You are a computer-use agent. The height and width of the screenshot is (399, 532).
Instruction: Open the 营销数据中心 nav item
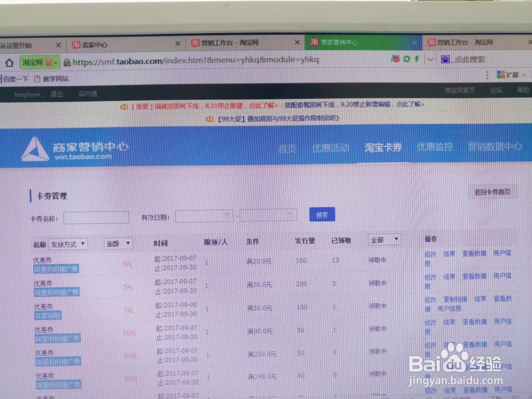pos(495,146)
